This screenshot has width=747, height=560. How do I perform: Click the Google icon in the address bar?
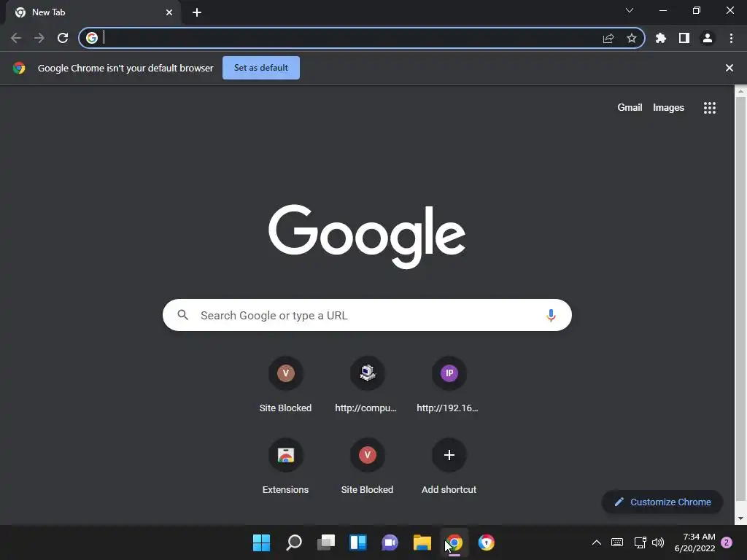click(x=92, y=38)
